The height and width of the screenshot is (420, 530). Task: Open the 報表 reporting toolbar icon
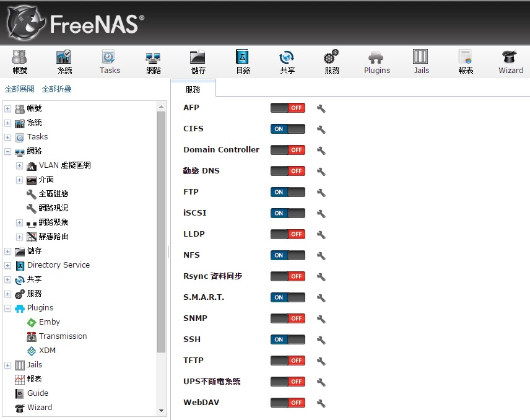click(466, 61)
